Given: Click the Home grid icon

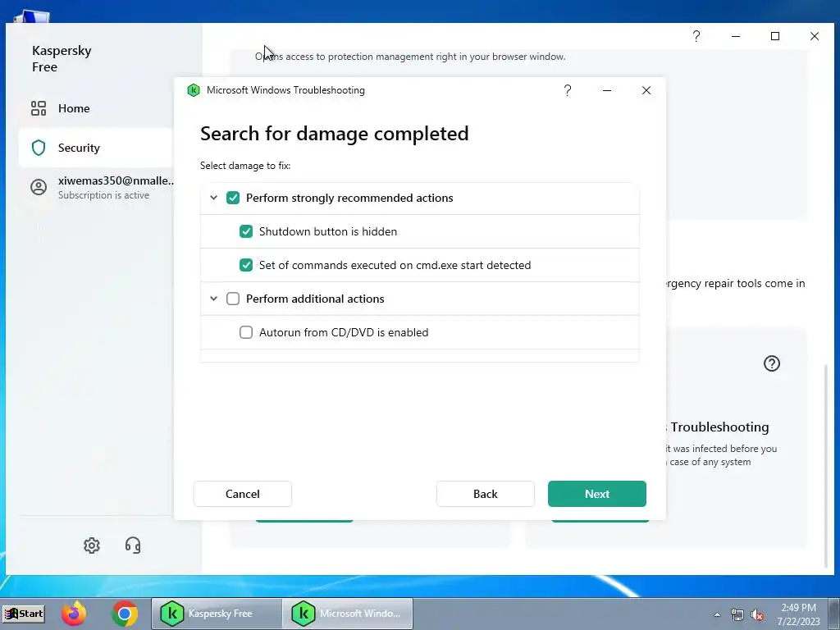Looking at the screenshot, I should pyautogui.click(x=39, y=108).
